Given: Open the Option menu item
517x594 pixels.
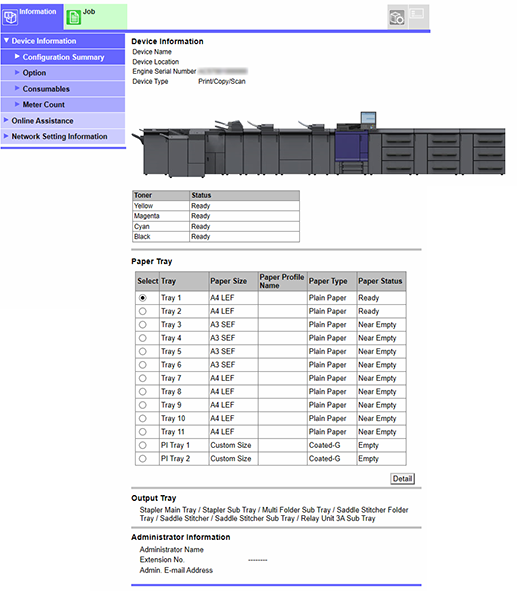Looking at the screenshot, I should (x=63, y=73).
